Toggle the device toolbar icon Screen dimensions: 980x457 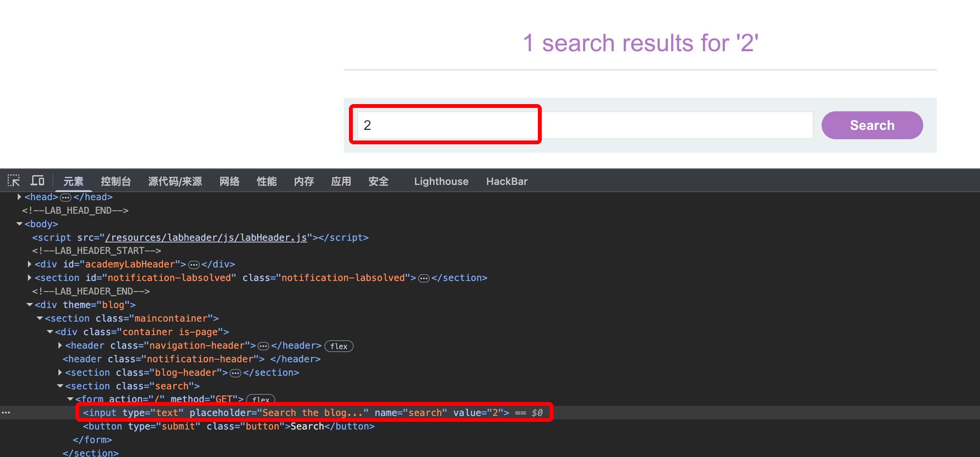[x=38, y=181]
